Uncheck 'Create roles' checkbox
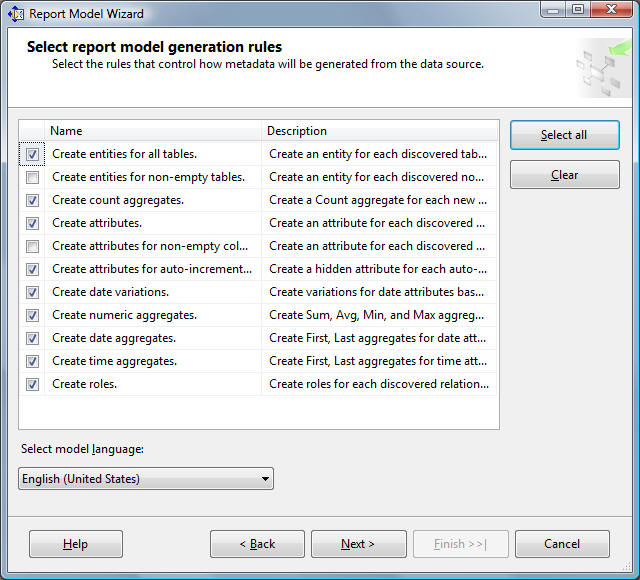Viewport: 640px width, 580px height. (33, 384)
